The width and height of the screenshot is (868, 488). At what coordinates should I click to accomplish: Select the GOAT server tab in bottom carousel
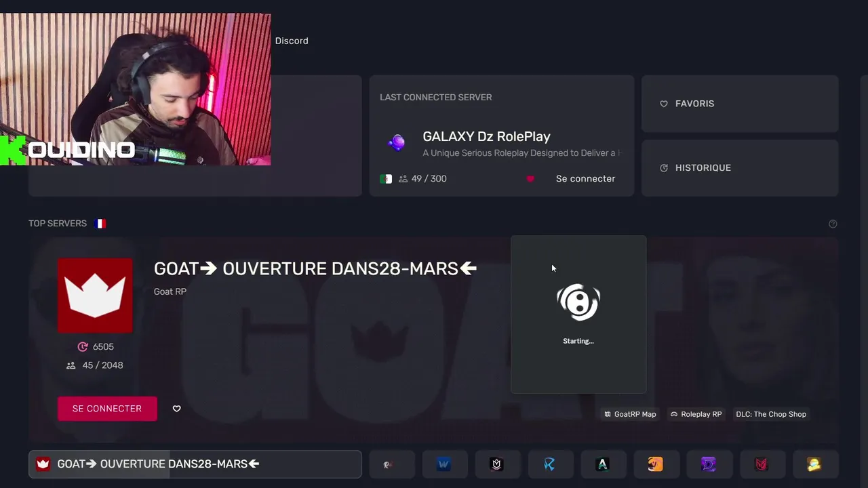tap(195, 464)
